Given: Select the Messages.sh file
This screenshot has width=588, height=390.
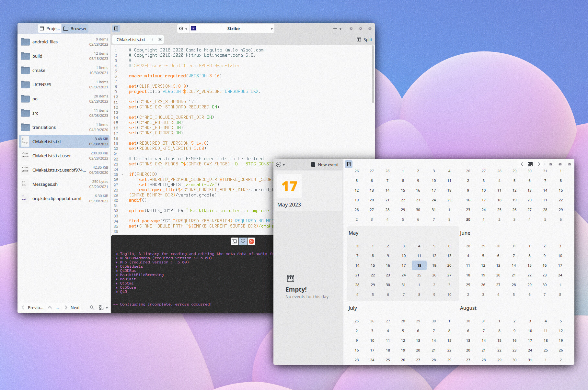Looking at the screenshot, I should (x=64, y=184).
